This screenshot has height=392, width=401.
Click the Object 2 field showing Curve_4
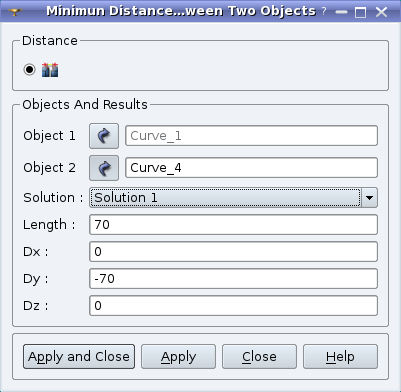click(251, 168)
